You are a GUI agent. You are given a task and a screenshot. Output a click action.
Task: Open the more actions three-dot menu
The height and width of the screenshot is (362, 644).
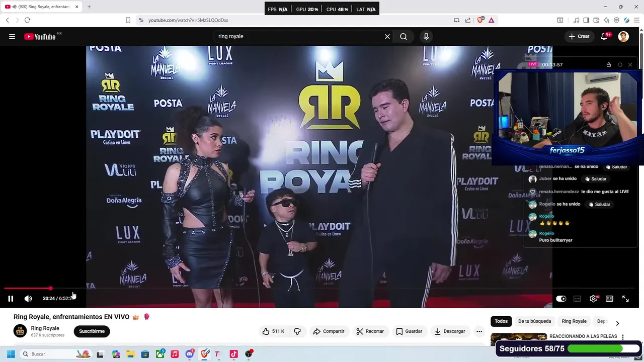click(x=479, y=331)
